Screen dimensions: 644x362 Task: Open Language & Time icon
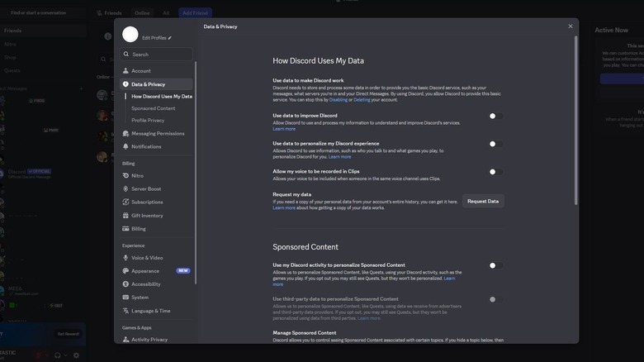125,311
